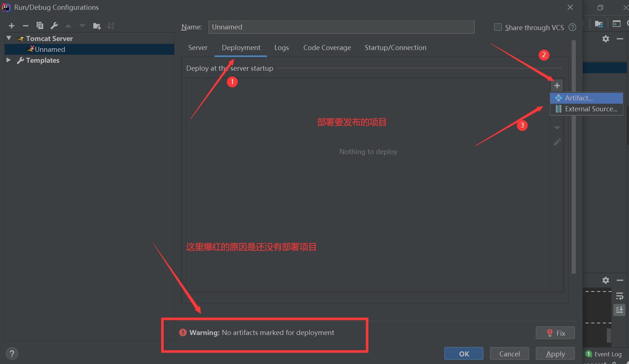
Task: Add a deployment item with plus button
Action: pos(557,86)
